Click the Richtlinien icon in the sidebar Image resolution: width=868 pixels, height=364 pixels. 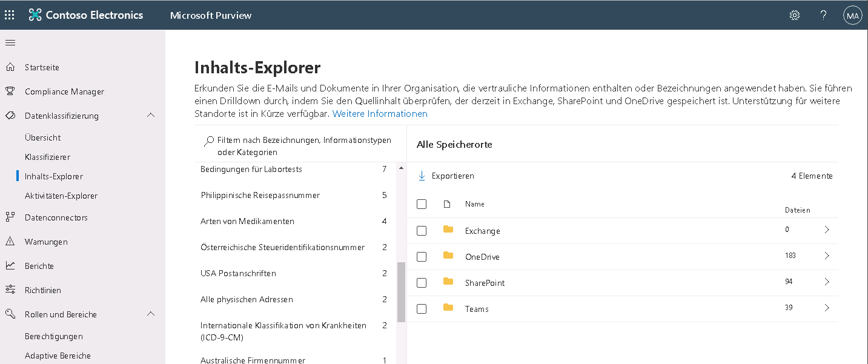(x=10, y=290)
